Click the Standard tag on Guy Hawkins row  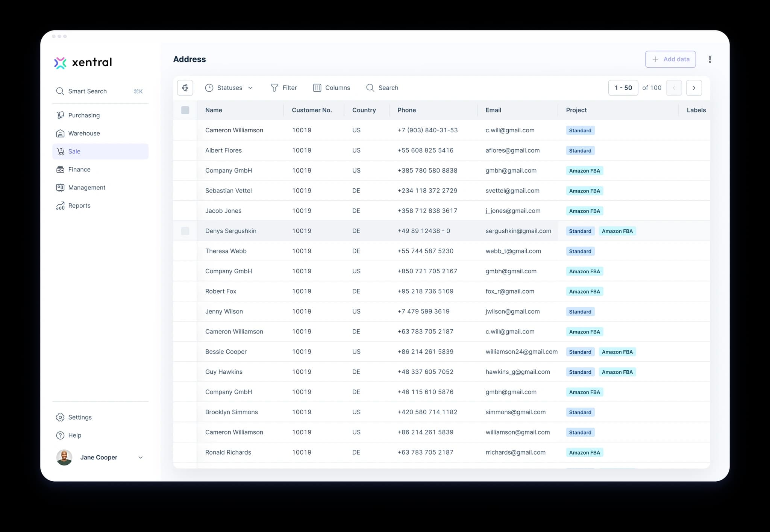click(x=580, y=372)
